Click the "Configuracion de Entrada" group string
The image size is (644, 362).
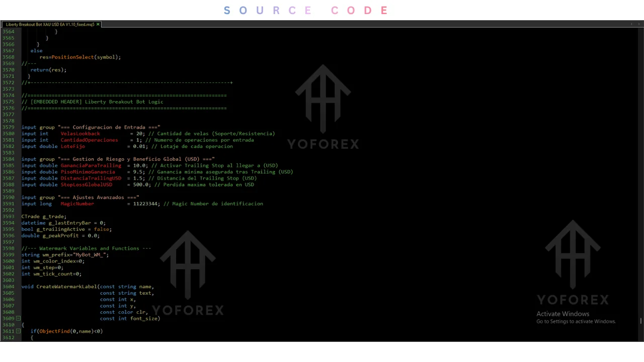[109, 127]
